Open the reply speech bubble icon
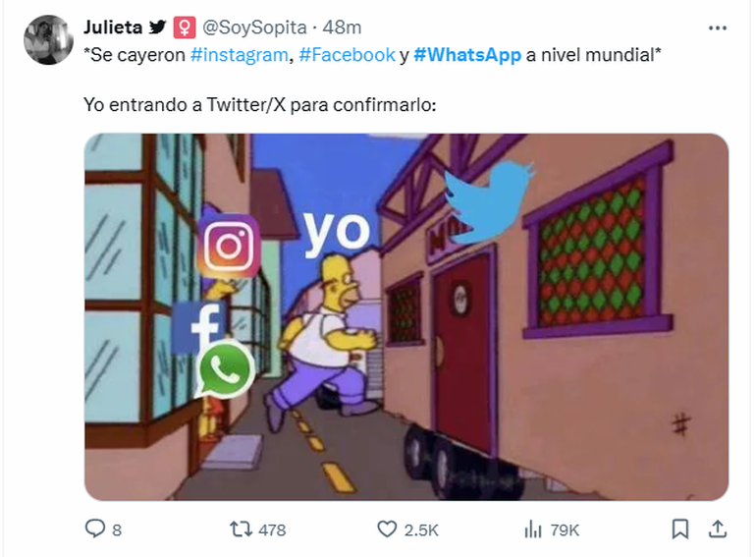Viewport: 756px width, 557px height. pyautogui.click(x=94, y=529)
